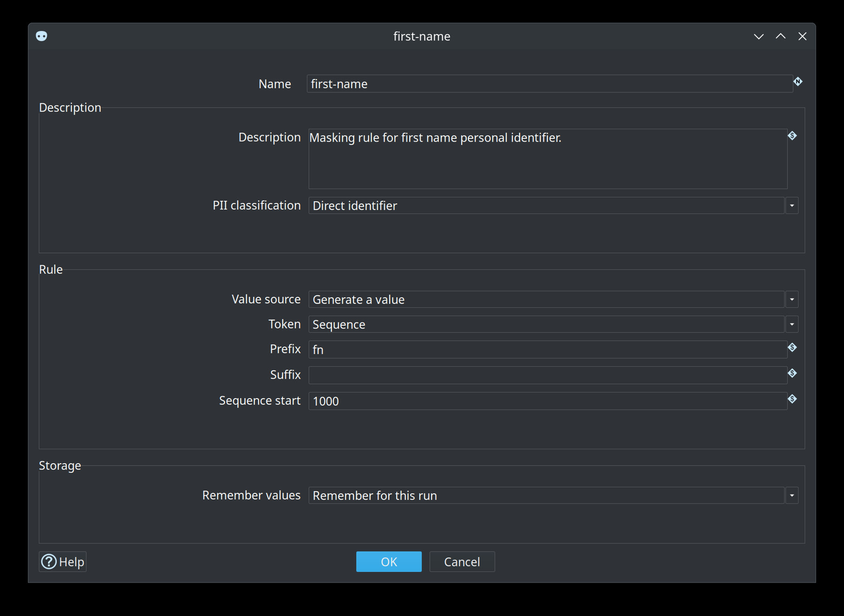Click into the Description text area

tap(548, 159)
